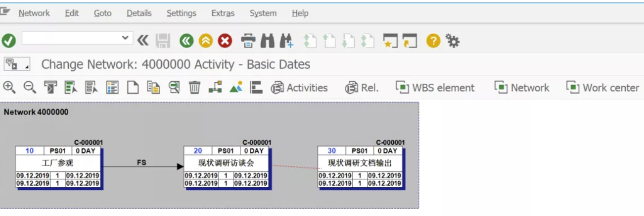Click the bar chart planning board icon
The width and height of the screenshot is (644, 216).
[256, 88]
